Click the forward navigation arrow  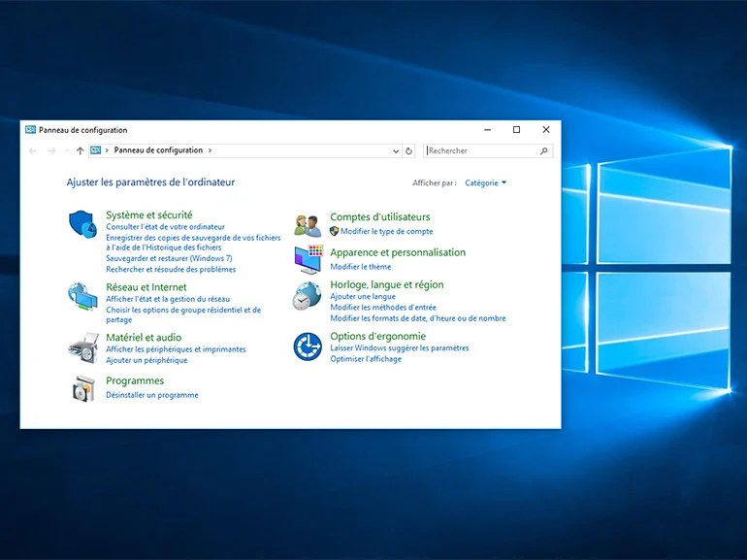click(51, 150)
